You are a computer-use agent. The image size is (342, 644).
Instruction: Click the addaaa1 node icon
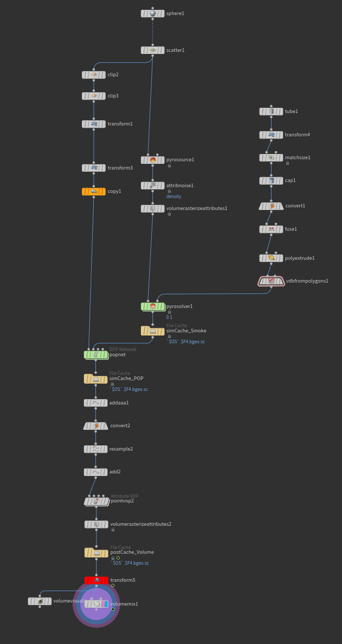pyautogui.click(x=96, y=402)
